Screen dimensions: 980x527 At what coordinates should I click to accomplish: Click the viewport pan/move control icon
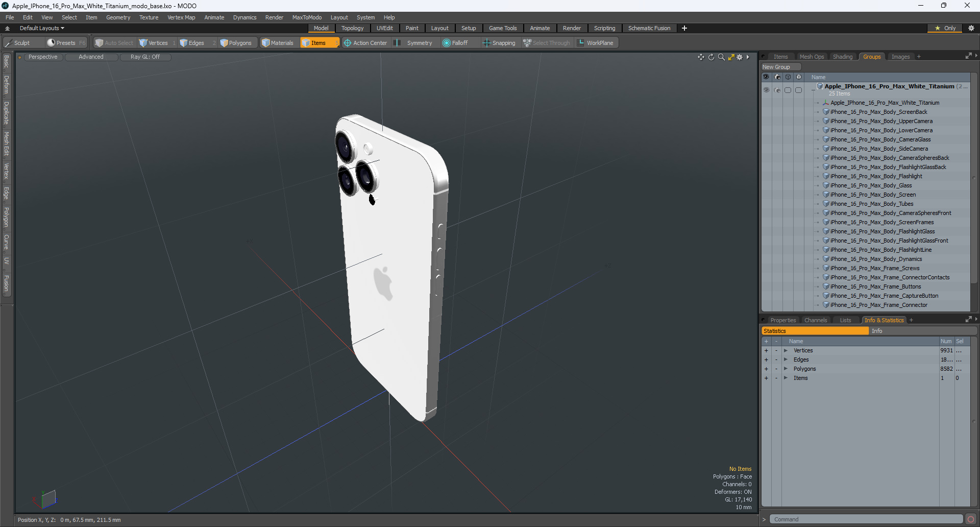(x=701, y=57)
